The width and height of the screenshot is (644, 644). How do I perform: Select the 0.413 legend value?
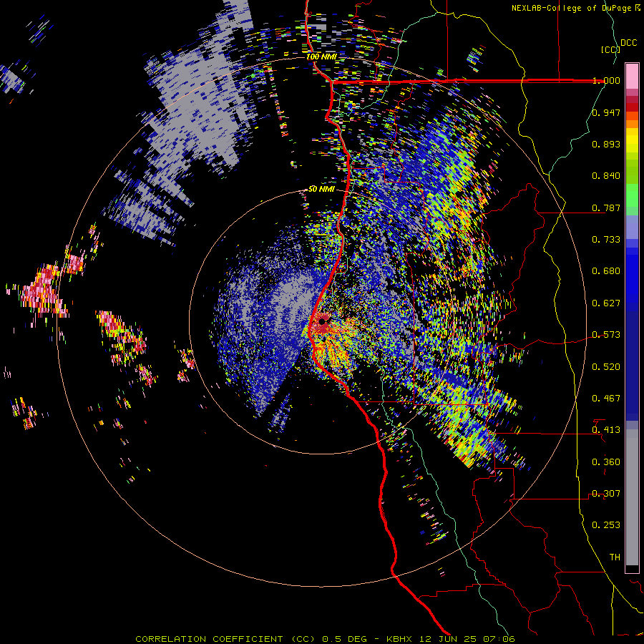tap(606, 430)
